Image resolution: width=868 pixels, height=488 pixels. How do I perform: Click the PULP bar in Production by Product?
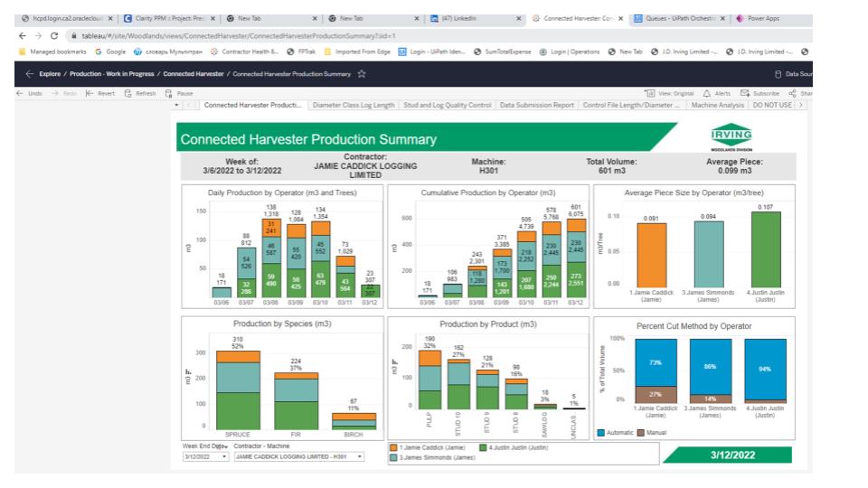(x=429, y=380)
